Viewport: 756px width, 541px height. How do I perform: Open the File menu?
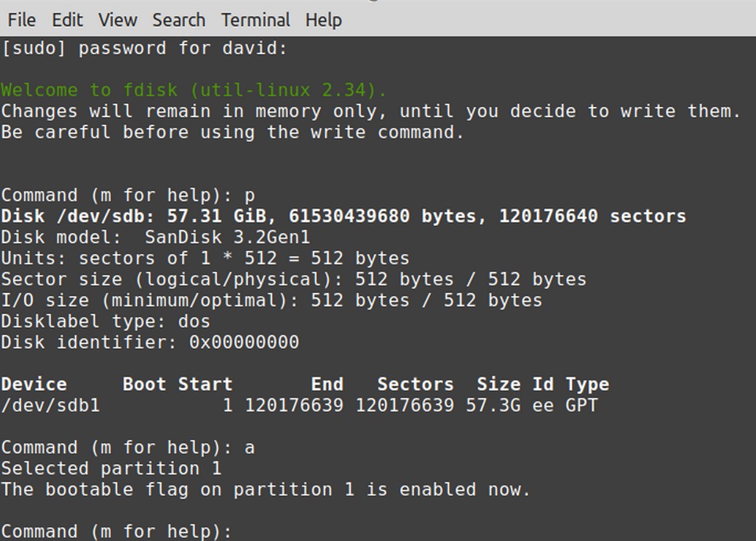[22, 20]
